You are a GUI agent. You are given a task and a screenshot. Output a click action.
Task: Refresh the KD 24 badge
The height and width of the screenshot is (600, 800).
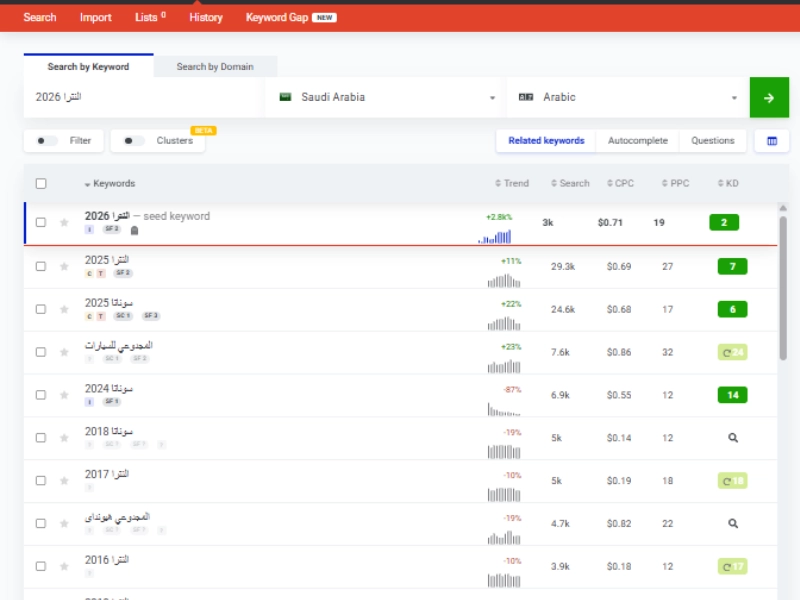tap(732, 352)
